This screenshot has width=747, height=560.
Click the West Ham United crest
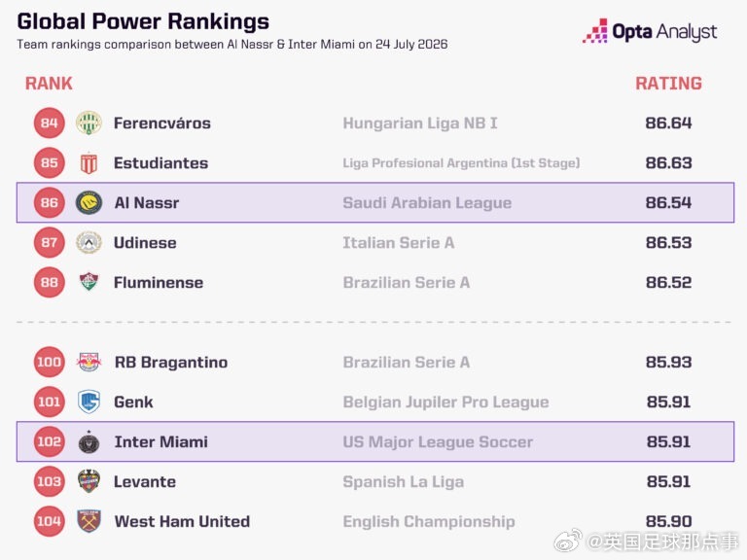coord(89,521)
